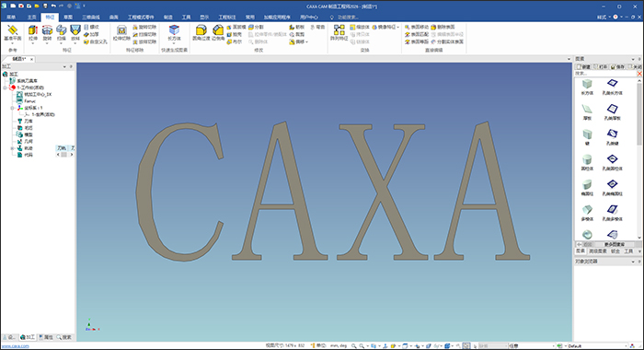Click the zoom magnifier icon in status bar

click(x=353, y=346)
